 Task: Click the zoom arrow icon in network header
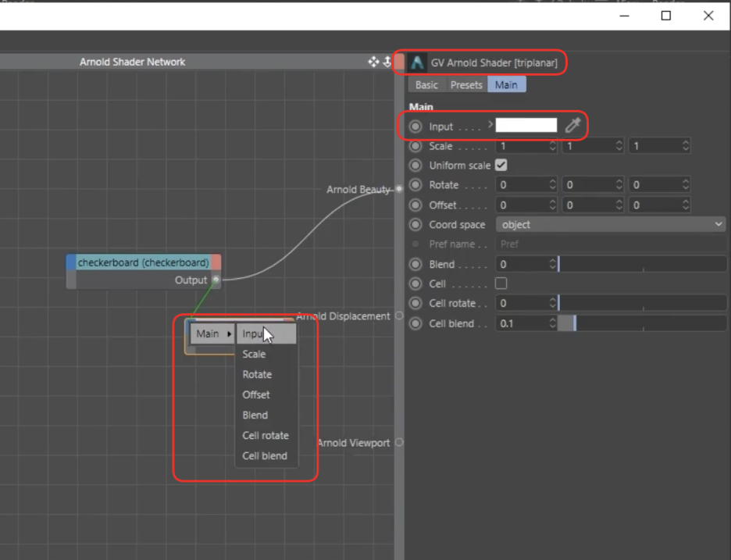coord(387,62)
